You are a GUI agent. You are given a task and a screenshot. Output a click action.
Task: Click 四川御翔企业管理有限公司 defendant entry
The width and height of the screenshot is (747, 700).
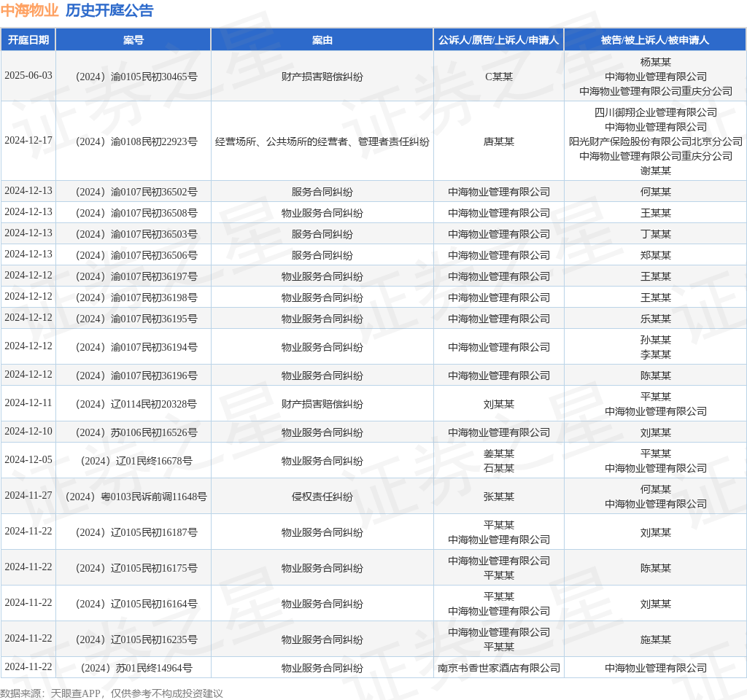click(655, 112)
